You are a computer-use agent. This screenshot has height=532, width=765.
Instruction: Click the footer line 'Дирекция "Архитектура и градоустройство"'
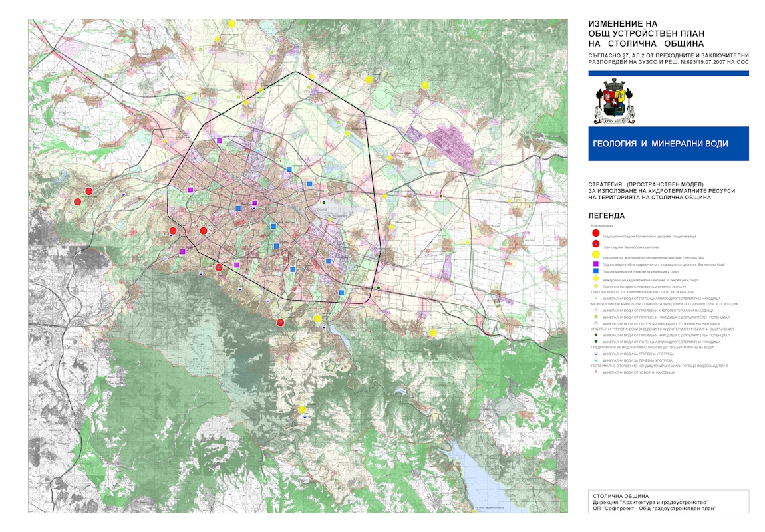click(x=651, y=502)
